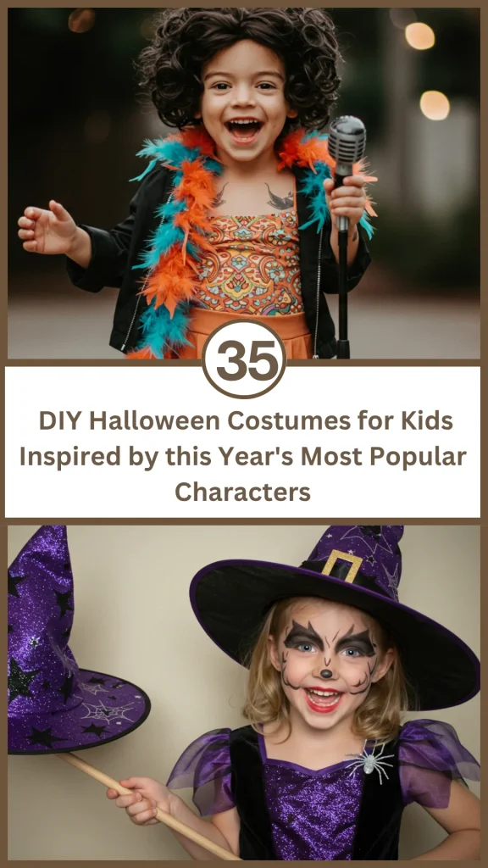Viewport: 488px width, 868px height.
Task: Click the word "Characters" in the title
Action: point(243,491)
